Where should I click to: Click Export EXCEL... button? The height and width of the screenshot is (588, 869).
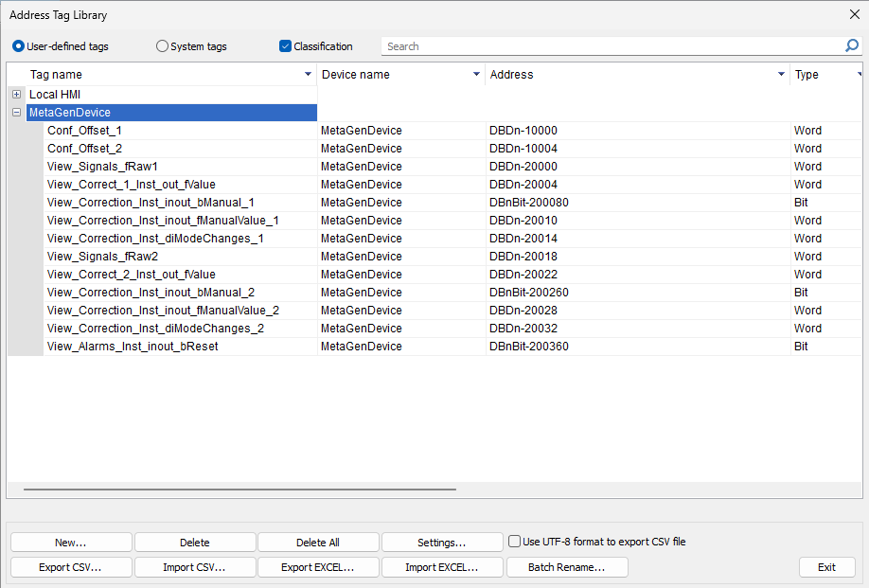pyautogui.click(x=318, y=567)
